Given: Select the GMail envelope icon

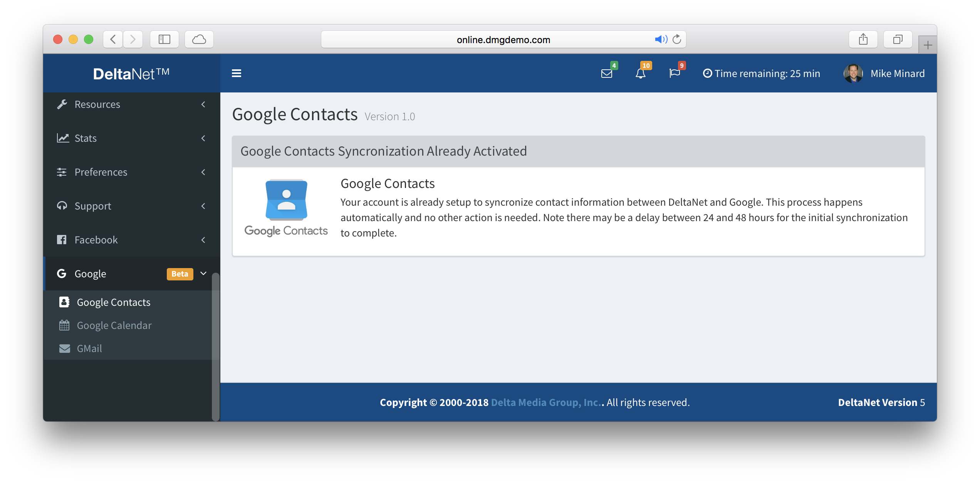Looking at the screenshot, I should point(64,348).
